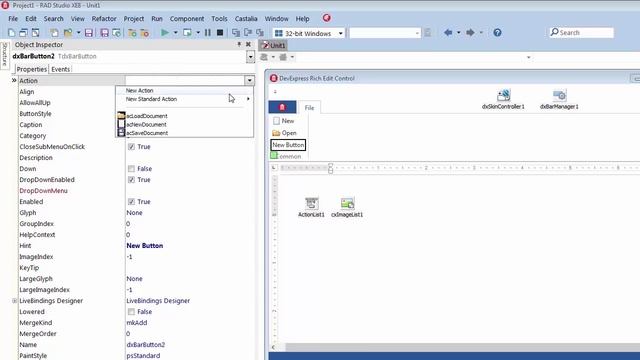Toggle the Enabled property checkbox
Image resolution: width=640 pixels, height=360 pixels.
coord(131,202)
